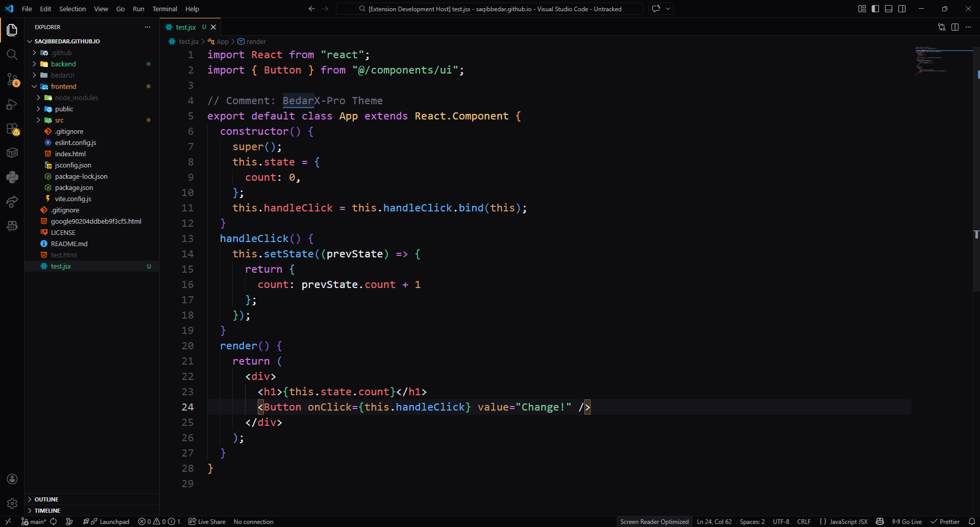
Task: Expand the TIMELINE section
Action: (47, 510)
